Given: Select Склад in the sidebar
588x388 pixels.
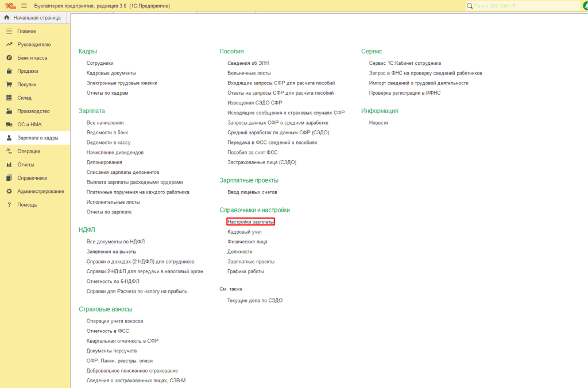Looking at the screenshot, I should tap(25, 98).
